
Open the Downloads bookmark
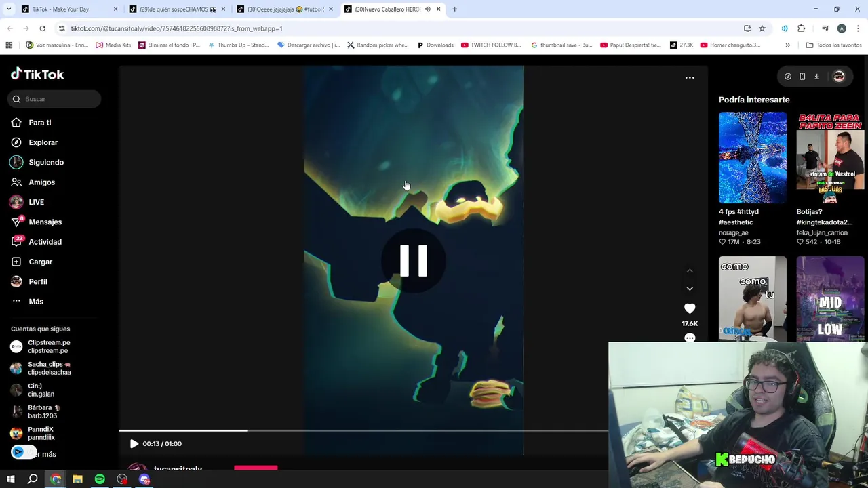435,45
